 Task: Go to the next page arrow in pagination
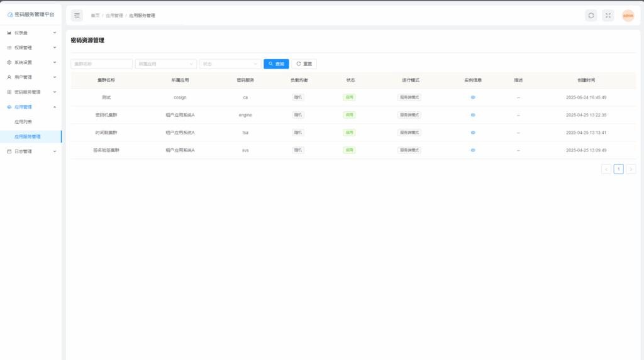tap(631, 169)
